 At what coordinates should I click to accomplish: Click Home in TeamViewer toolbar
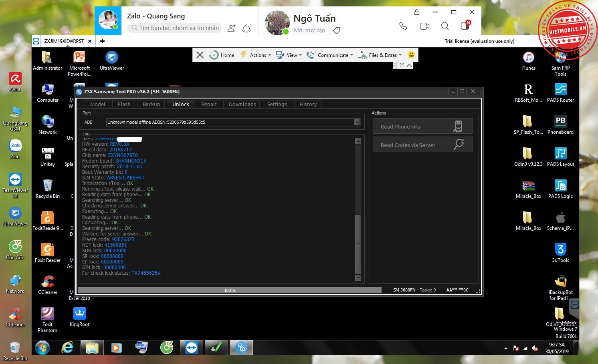click(222, 55)
